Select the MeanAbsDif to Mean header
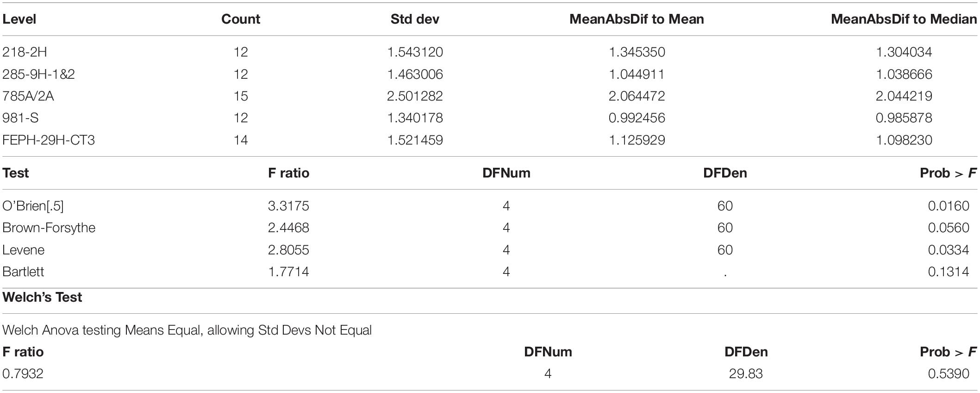The height and width of the screenshot is (393, 980). tap(637, 19)
